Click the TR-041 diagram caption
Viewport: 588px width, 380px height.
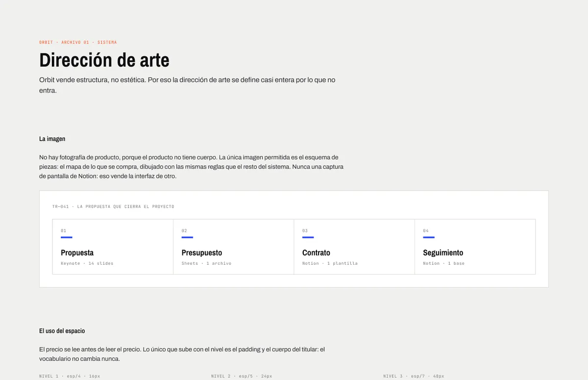(113, 206)
